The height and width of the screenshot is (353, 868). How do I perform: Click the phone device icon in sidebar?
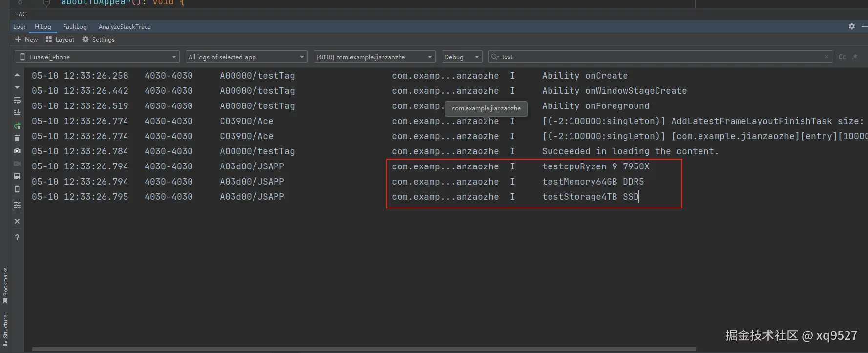[x=17, y=189]
